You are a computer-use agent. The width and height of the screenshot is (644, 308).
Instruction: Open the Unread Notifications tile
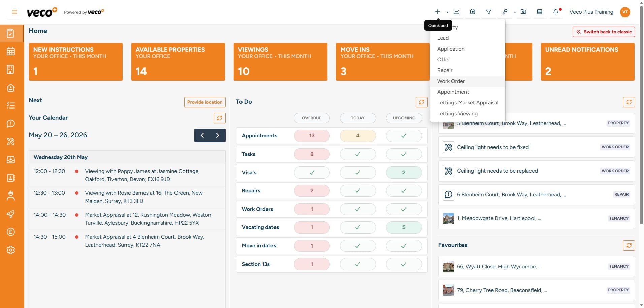coord(588,62)
